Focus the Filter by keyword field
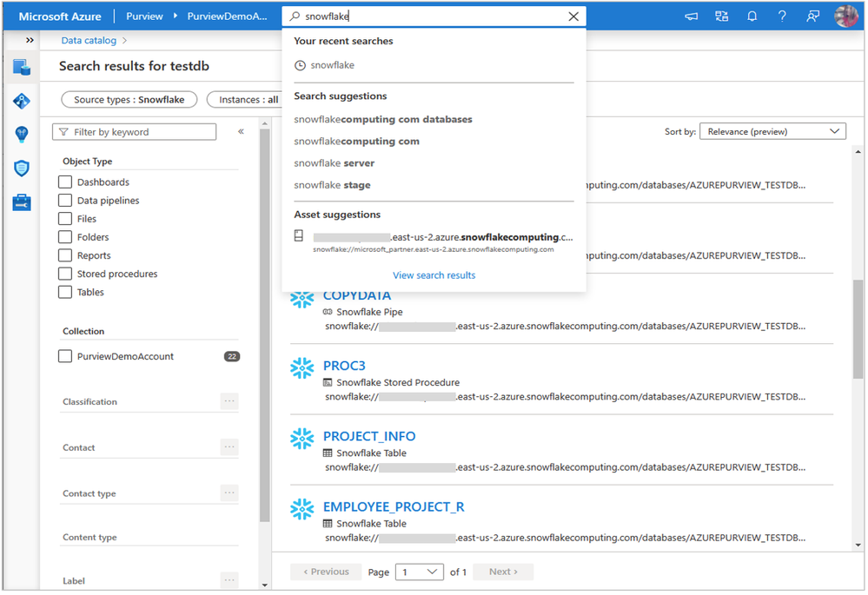868x595 pixels. (x=134, y=132)
